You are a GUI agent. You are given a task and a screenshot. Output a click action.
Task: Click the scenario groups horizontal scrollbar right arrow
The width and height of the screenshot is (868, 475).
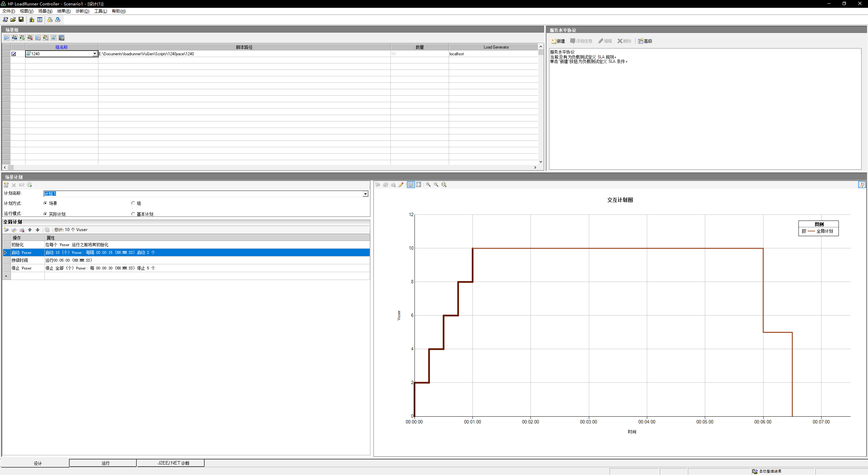coord(535,167)
